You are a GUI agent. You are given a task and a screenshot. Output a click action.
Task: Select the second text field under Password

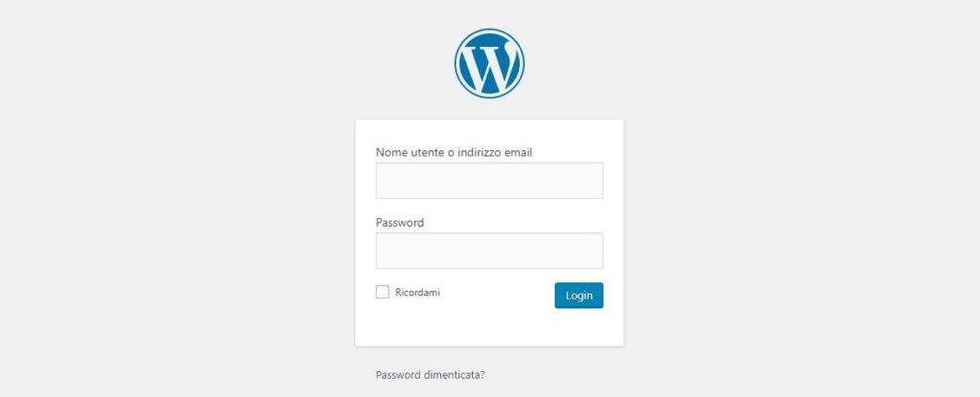point(489,251)
